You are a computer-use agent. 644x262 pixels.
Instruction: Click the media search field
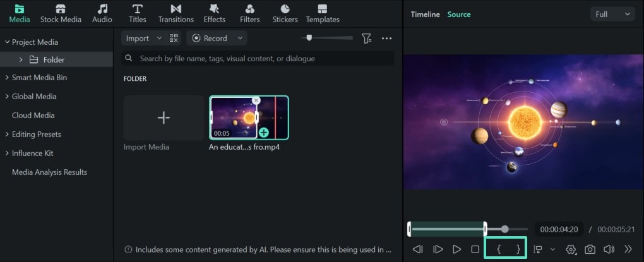coord(258,58)
